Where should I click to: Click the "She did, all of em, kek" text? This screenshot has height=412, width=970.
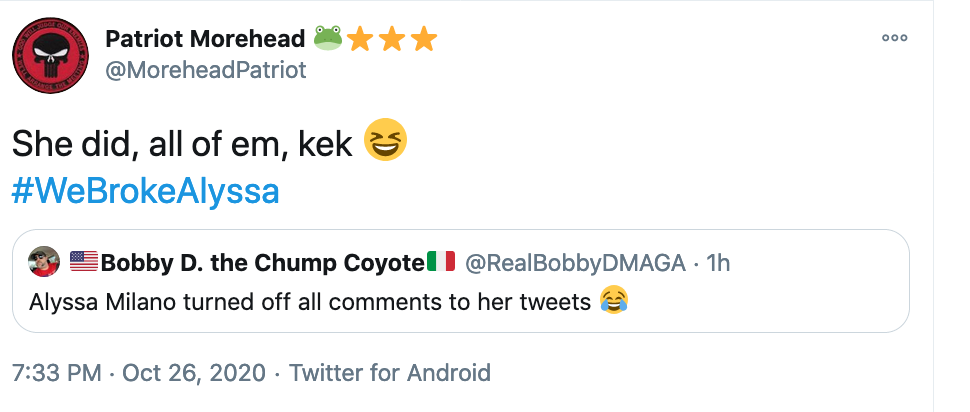click(x=182, y=144)
